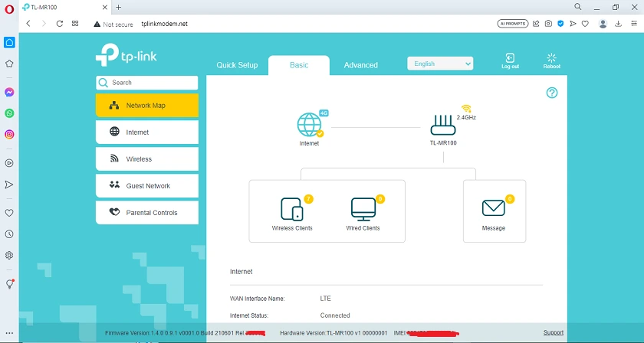Click the browser search magnifier in title bar
The height and width of the screenshot is (343, 644).
coord(578,7)
